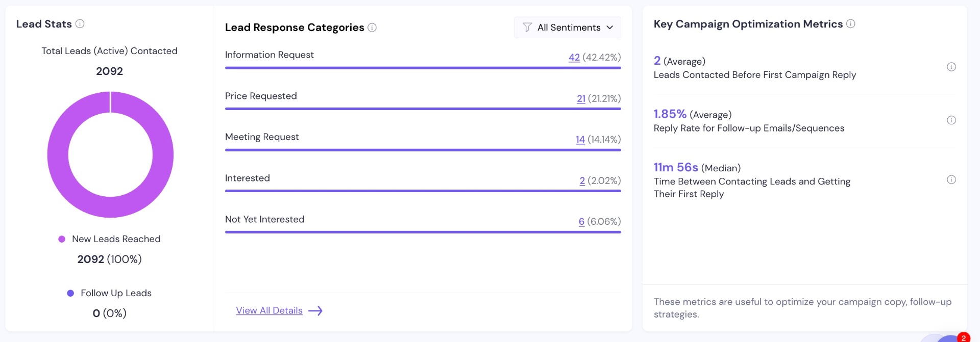Viewport: 980px width, 342px height.
Task: Open the 14 Meeting Request leads link
Action: click(580, 139)
